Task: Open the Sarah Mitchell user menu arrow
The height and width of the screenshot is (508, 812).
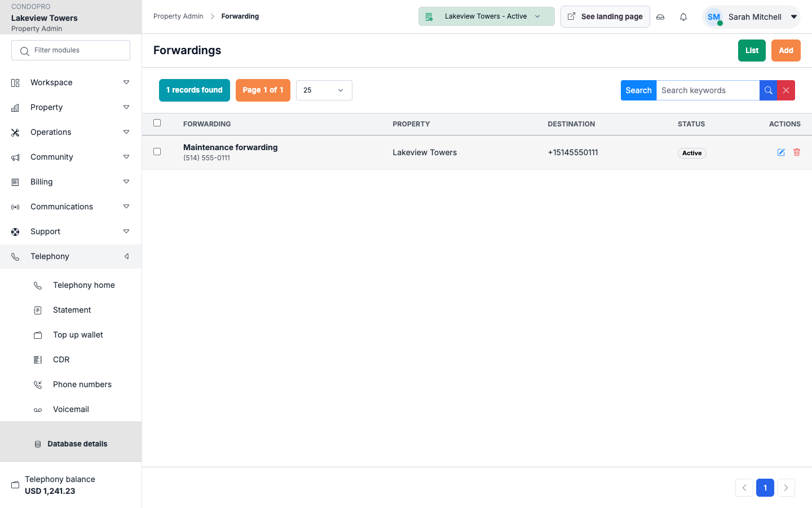Action: click(x=794, y=17)
